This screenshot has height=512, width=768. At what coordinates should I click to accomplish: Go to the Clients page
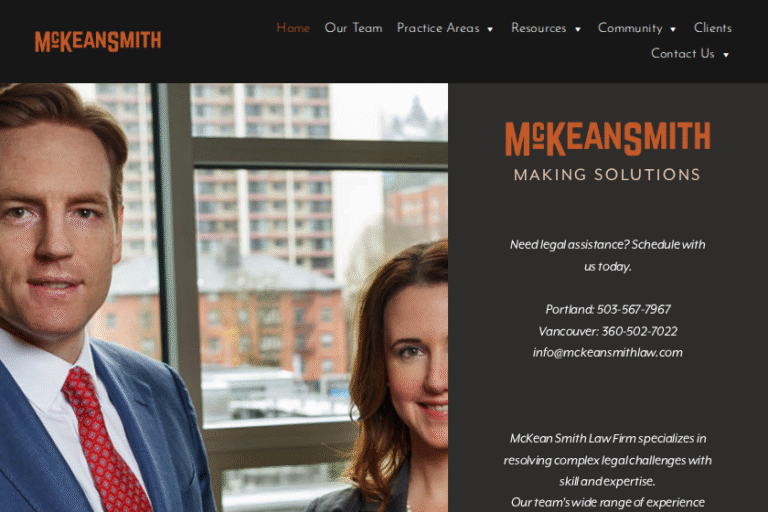click(x=713, y=28)
